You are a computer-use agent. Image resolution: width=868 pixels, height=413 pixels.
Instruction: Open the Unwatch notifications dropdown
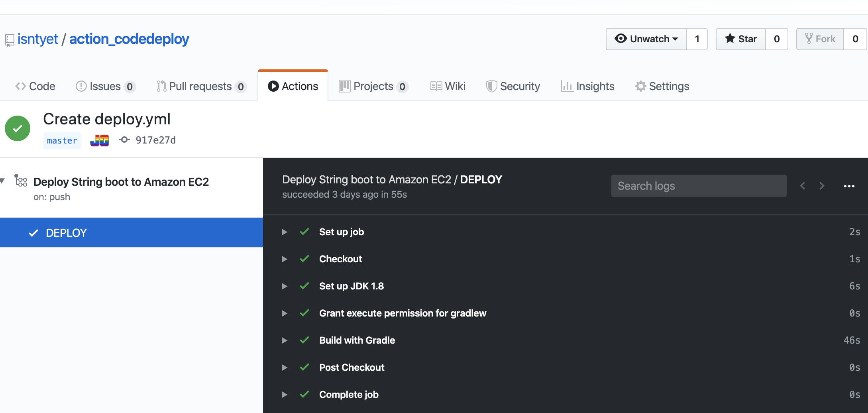coord(646,39)
